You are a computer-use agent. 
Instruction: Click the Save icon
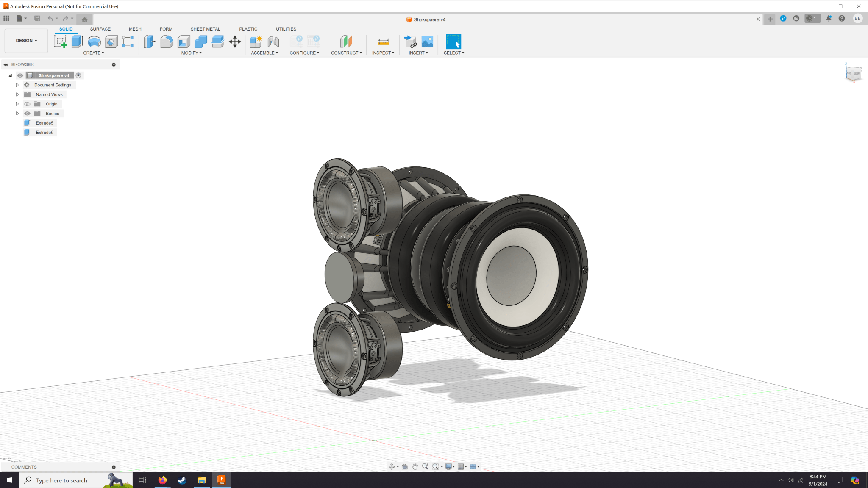37,18
